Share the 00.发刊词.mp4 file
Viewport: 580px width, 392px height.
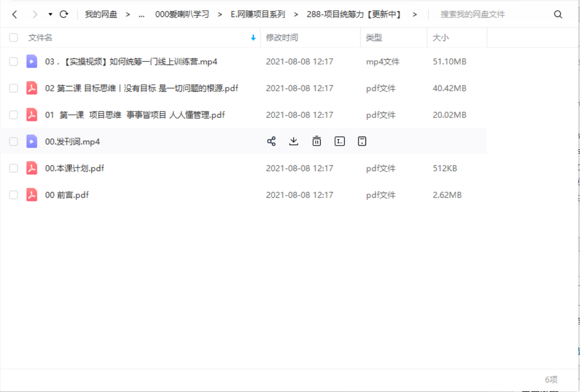point(271,141)
